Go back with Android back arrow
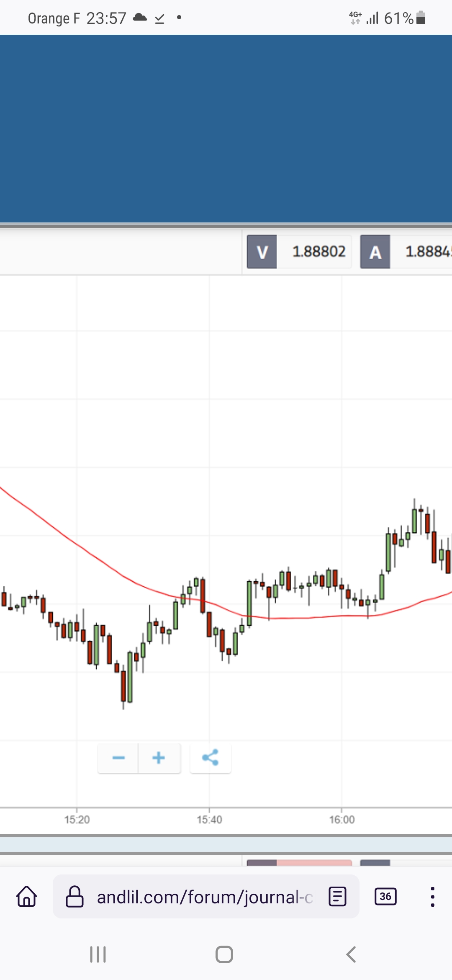The width and height of the screenshot is (452, 980). [x=351, y=954]
